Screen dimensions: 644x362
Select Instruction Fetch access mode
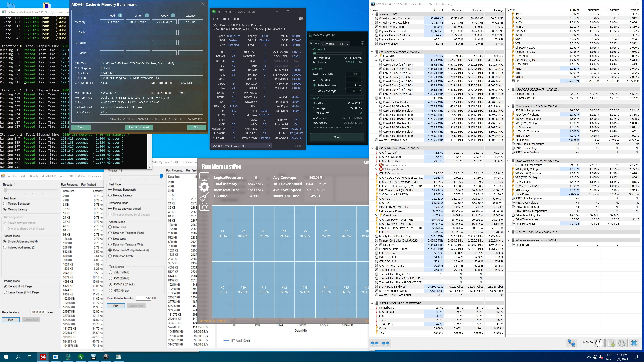point(120,256)
